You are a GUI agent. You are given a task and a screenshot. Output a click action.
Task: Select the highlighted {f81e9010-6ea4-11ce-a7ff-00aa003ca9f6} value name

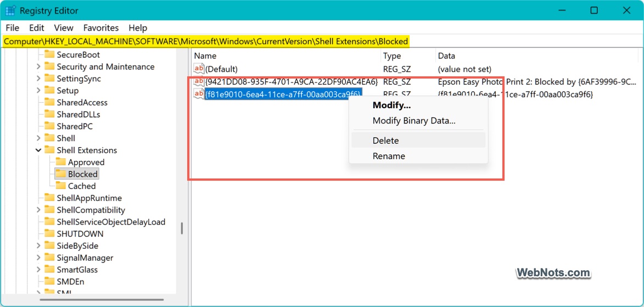(283, 94)
